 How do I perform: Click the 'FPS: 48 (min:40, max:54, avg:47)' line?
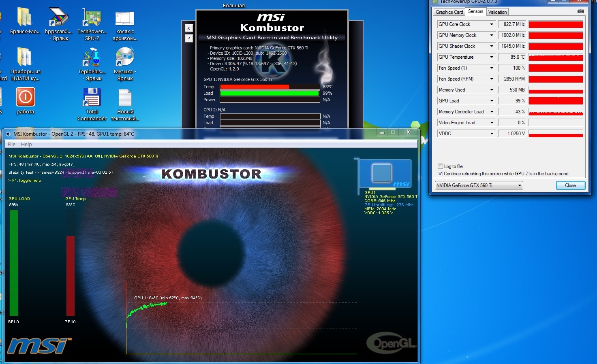(41, 164)
